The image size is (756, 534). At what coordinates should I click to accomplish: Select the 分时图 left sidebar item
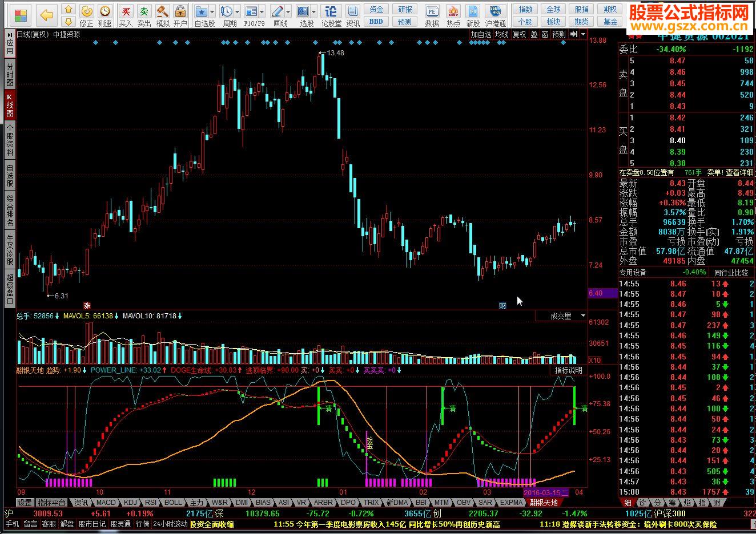(10, 74)
